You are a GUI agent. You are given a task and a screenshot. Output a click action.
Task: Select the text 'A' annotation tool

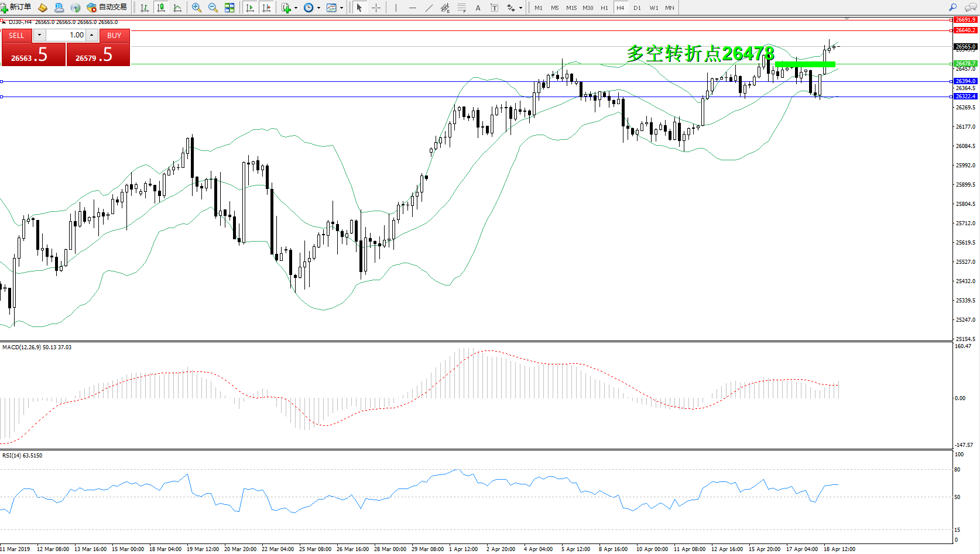[x=478, y=8]
